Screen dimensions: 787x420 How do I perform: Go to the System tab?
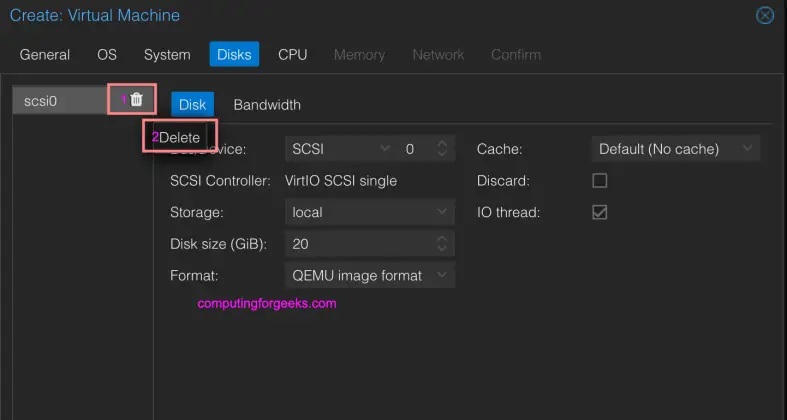click(x=167, y=54)
